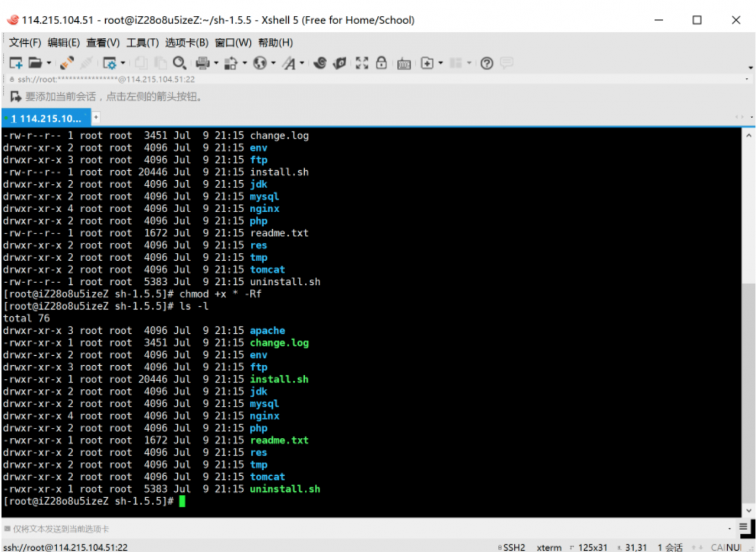The image size is (756, 552).
Task: Click the Paste toolbar icon
Action: pos(160,63)
